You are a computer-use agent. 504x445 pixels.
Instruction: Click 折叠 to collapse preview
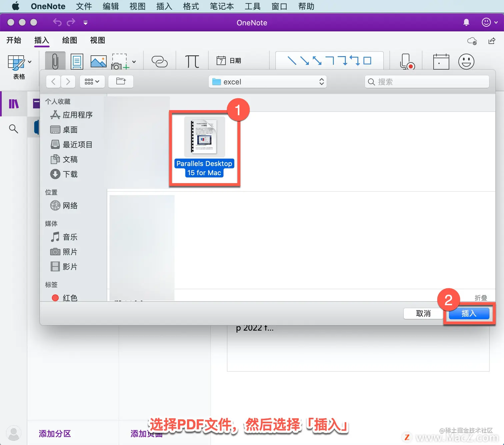tap(481, 298)
